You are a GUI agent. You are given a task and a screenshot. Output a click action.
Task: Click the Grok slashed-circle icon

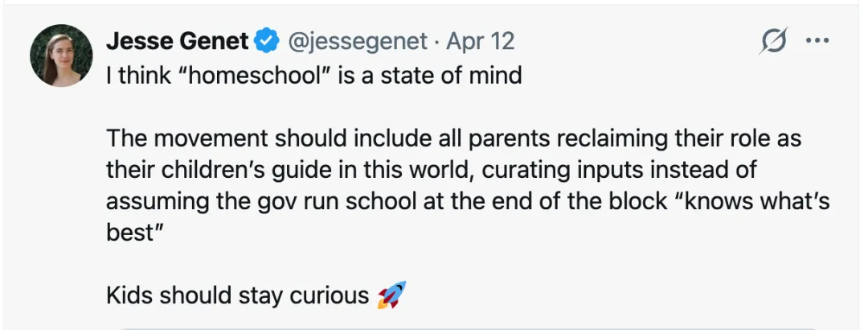click(x=771, y=41)
